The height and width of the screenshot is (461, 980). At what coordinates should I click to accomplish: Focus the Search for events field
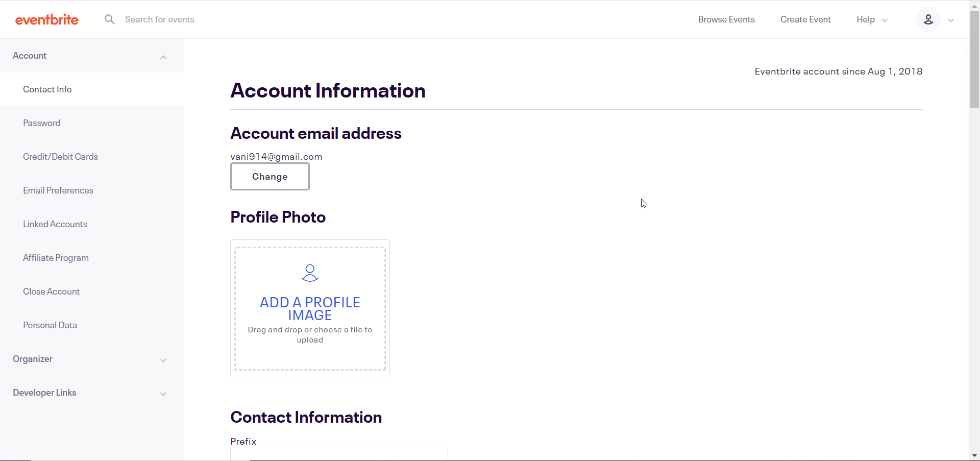click(x=160, y=19)
